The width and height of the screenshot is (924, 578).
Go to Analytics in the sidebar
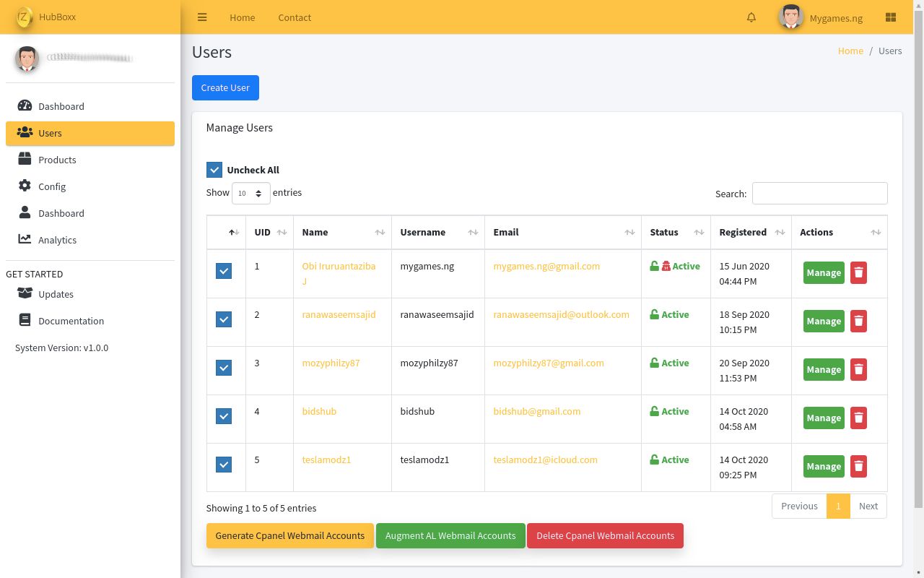point(57,240)
